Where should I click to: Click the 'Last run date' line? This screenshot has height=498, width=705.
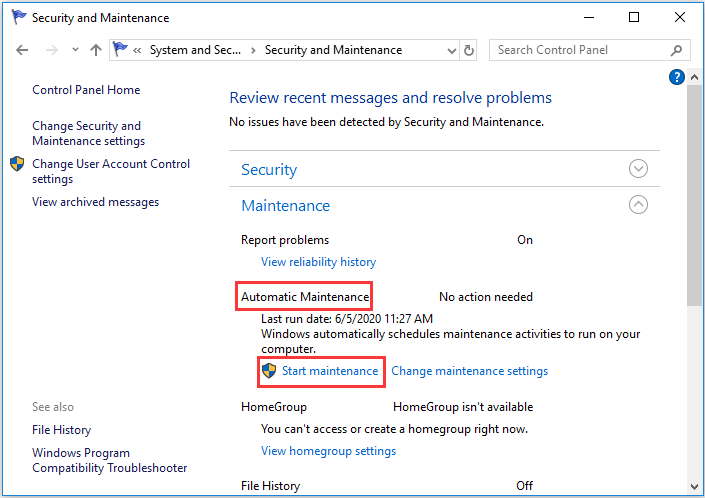(x=347, y=319)
